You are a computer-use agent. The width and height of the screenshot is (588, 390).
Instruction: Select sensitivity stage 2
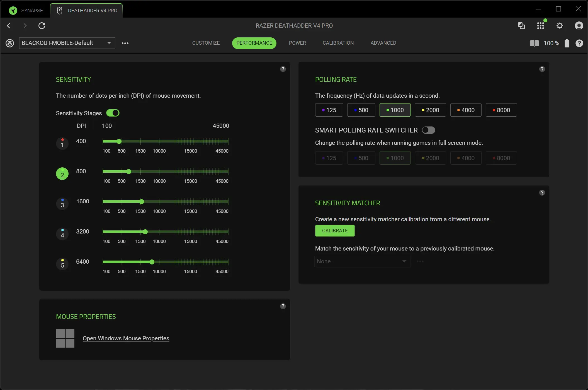(62, 174)
